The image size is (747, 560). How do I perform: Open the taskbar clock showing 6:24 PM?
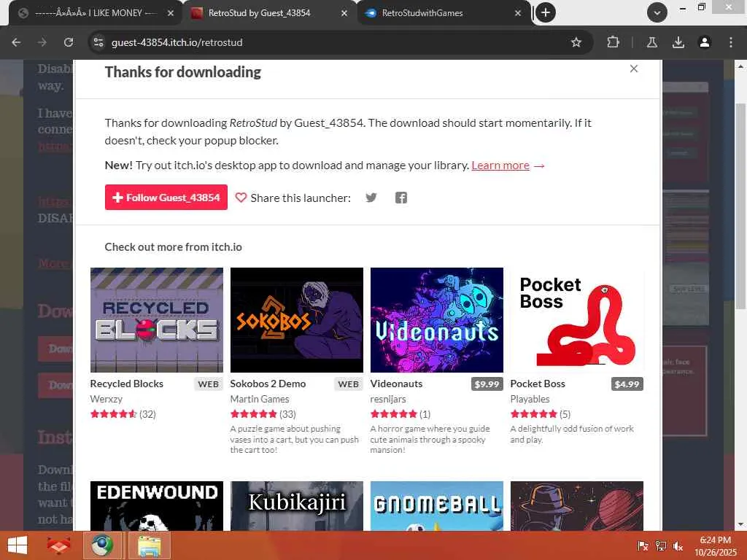click(x=715, y=546)
